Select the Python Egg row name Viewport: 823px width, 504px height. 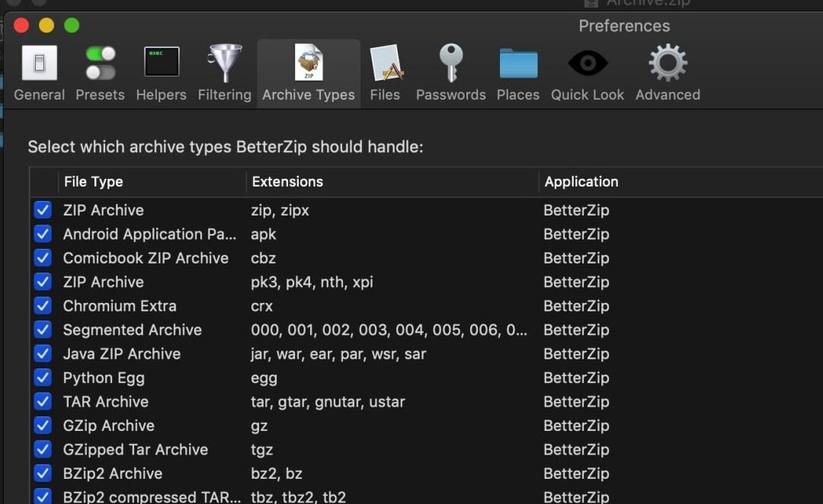coord(104,378)
